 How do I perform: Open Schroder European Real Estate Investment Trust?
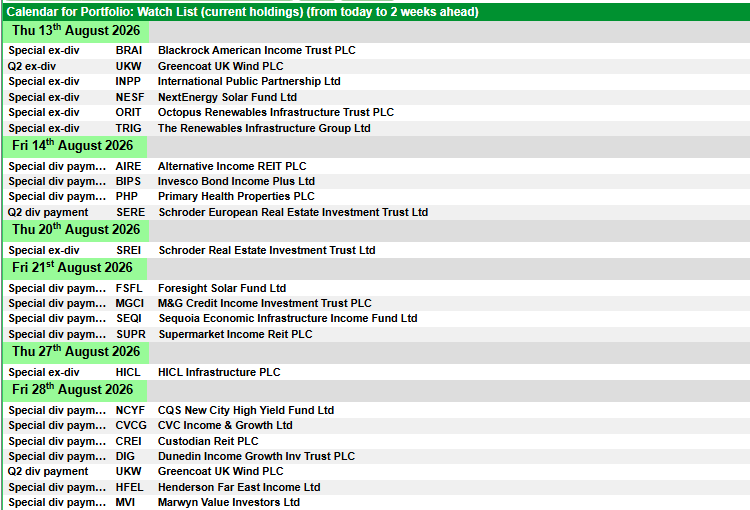[x=293, y=212]
